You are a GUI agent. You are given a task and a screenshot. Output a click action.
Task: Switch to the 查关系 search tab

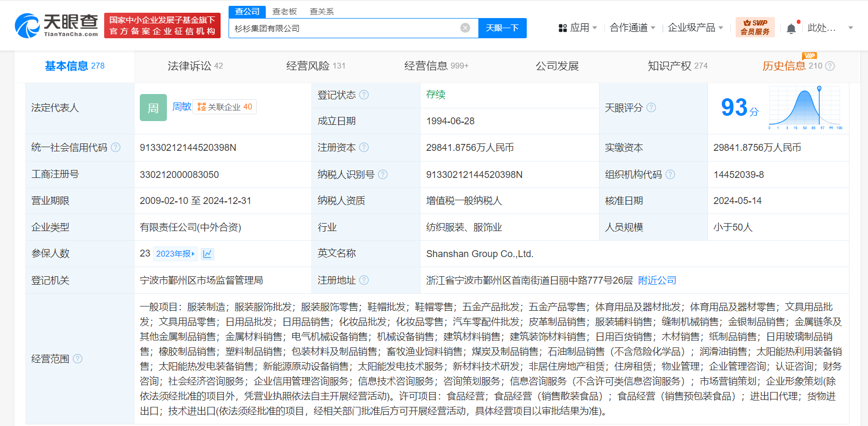tap(322, 12)
